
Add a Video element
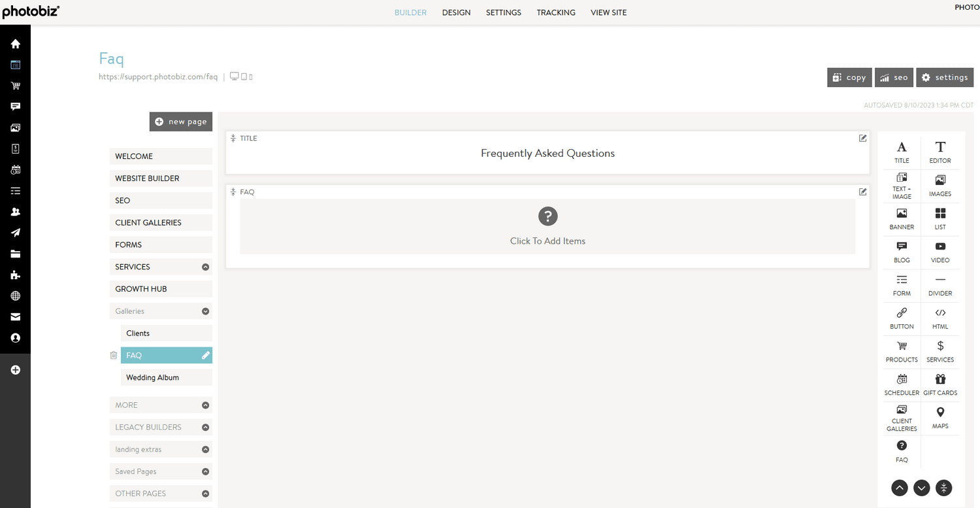click(940, 252)
